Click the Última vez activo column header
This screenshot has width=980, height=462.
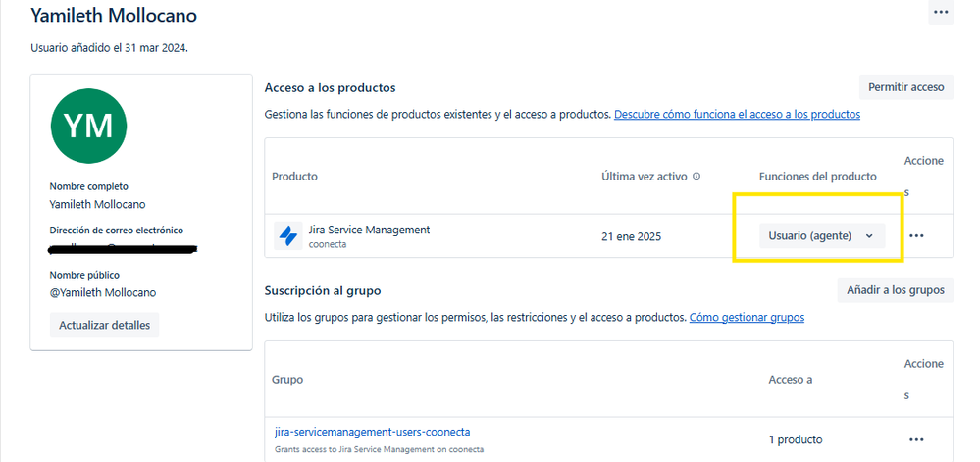pos(644,177)
